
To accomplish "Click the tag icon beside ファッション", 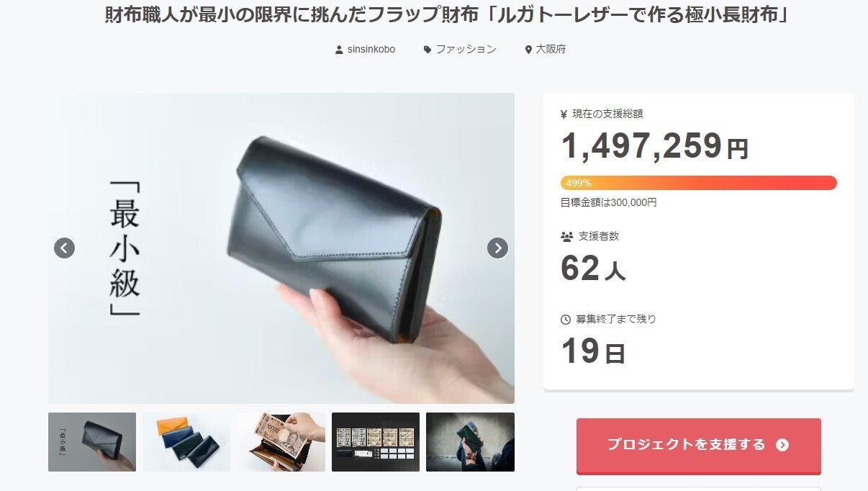I will tap(428, 50).
